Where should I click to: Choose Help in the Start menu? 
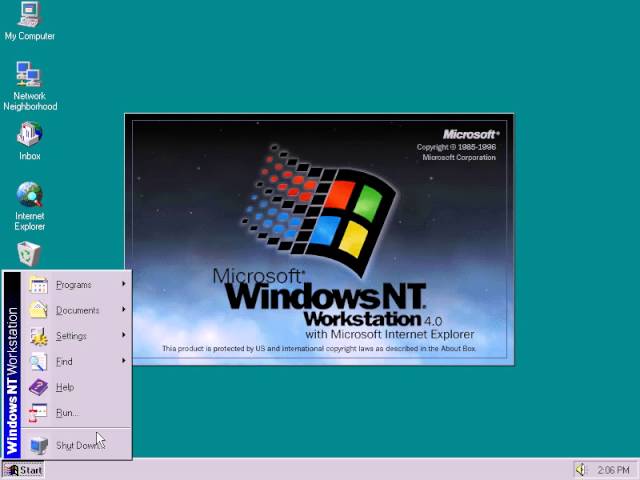coord(76,387)
